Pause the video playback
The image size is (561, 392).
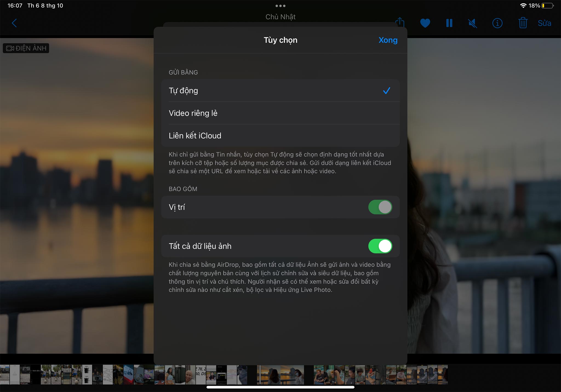point(449,23)
